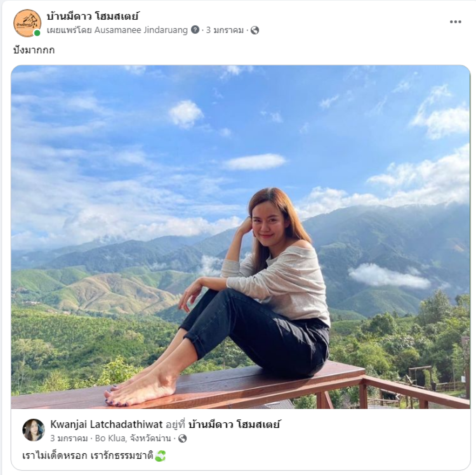
Task: Click the post text ปังมากกก
Action: coord(34,50)
